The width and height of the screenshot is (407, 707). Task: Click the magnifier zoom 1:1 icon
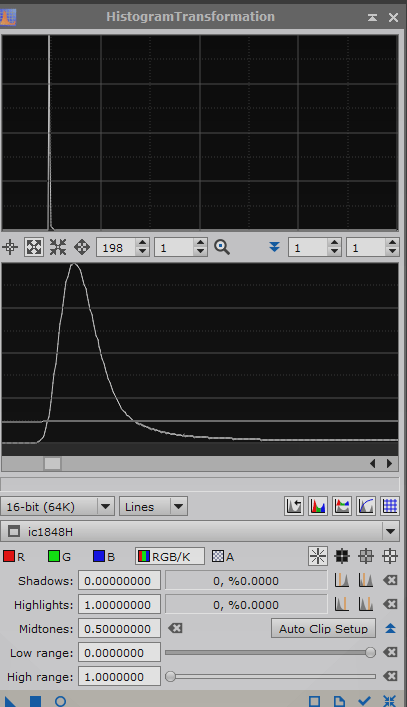(222, 247)
